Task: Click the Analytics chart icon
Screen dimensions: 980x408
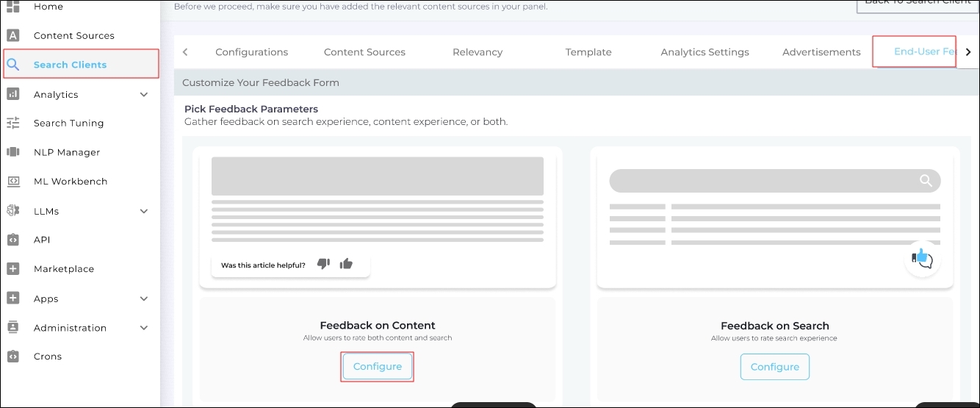Action: tap(12, 94)
